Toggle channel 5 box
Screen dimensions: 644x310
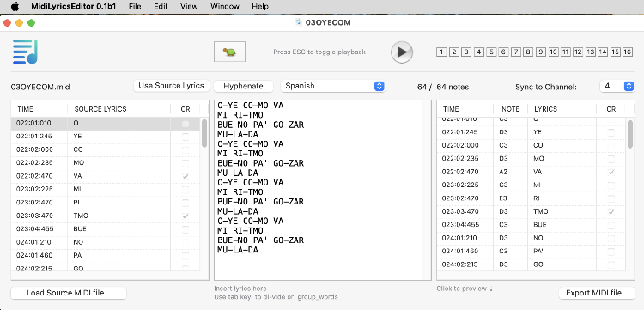point(491,52)
